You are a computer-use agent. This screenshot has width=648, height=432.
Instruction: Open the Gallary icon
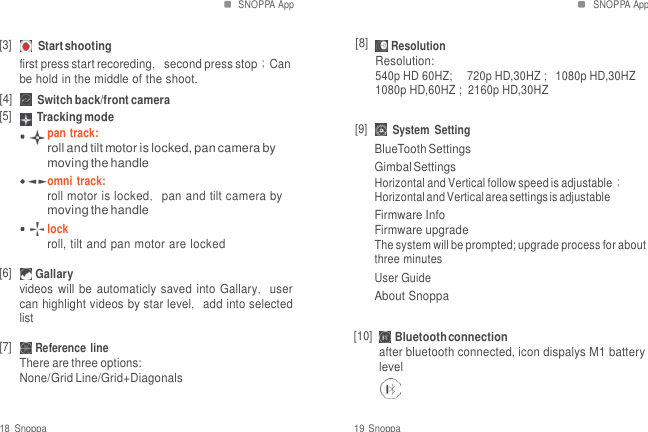pos(26,274)
